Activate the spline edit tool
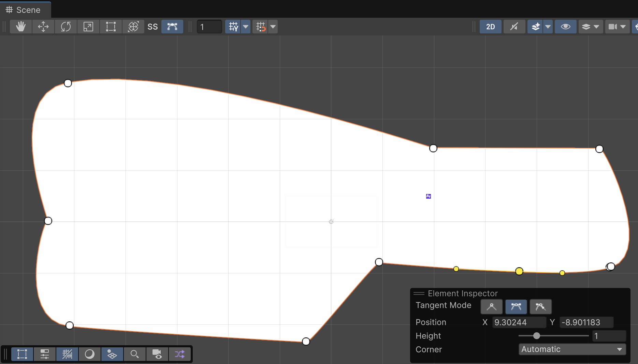This screenshot has width=638, height=364. tap(172, 27)
